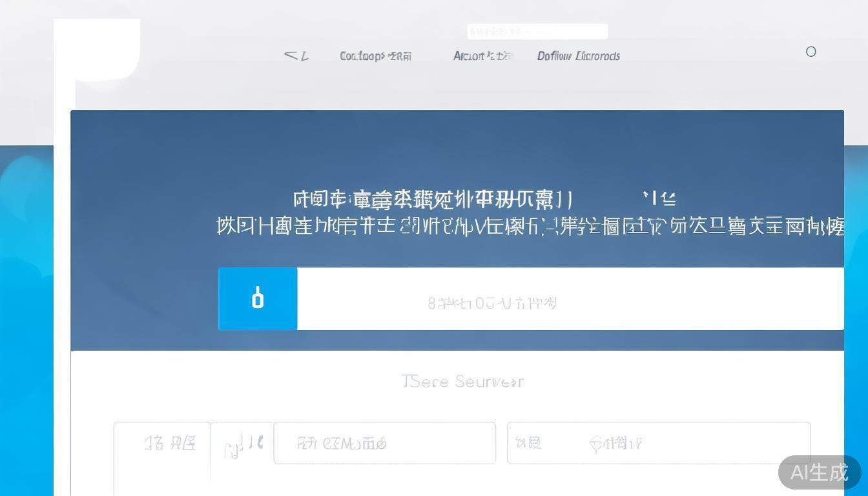Click the circular profile icon top right
868x496 pixels.
click(811, 52)
